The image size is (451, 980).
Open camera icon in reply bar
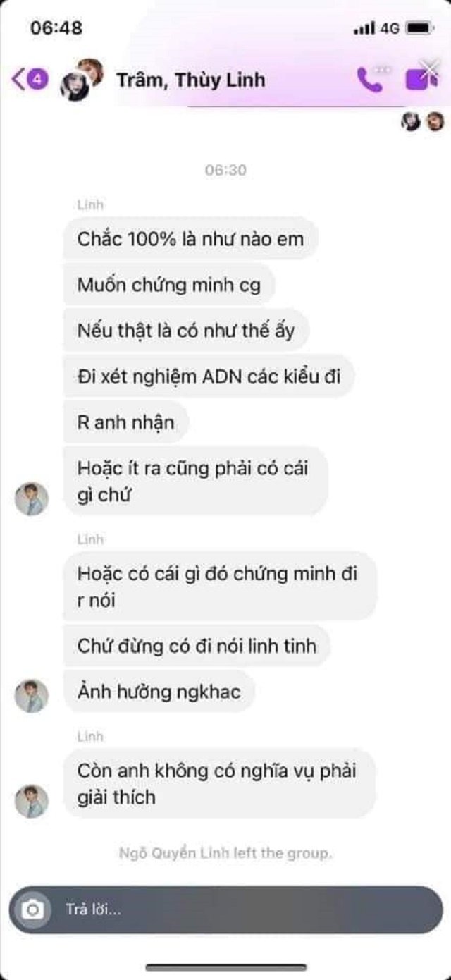pos(32,909)
